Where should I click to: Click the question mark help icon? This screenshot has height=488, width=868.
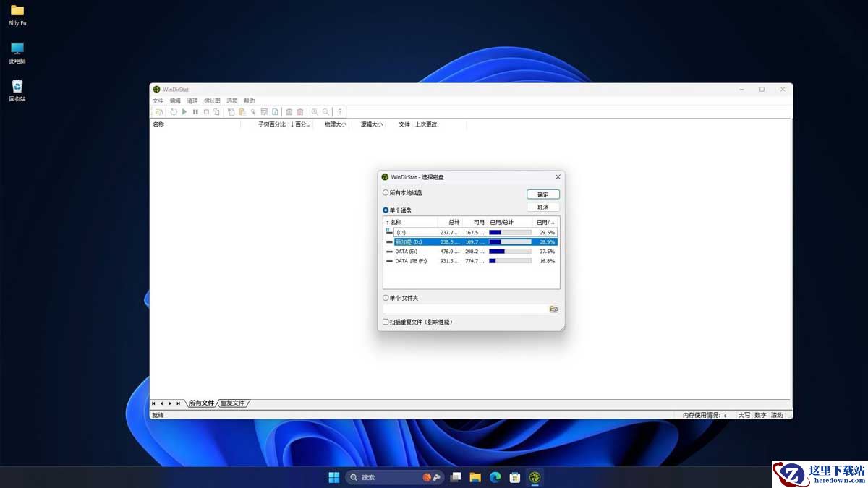pyautogui.click(x=340, y=112)
